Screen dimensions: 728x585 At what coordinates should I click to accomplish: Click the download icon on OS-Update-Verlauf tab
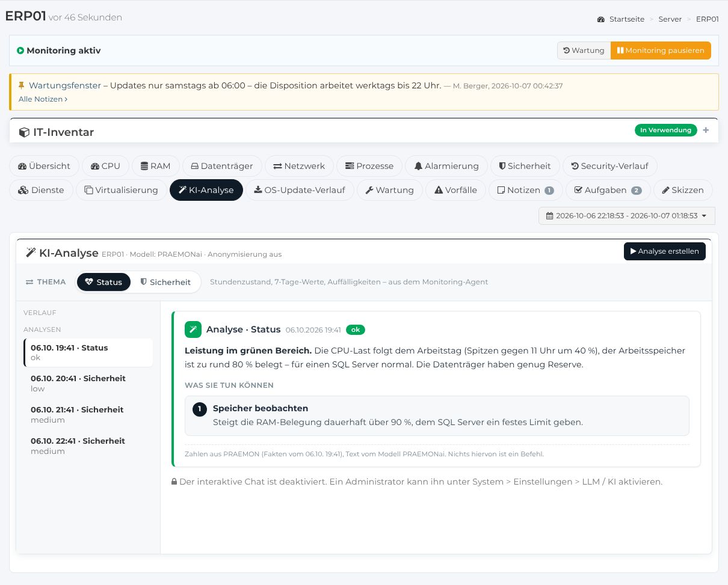[x=258, y=190]
